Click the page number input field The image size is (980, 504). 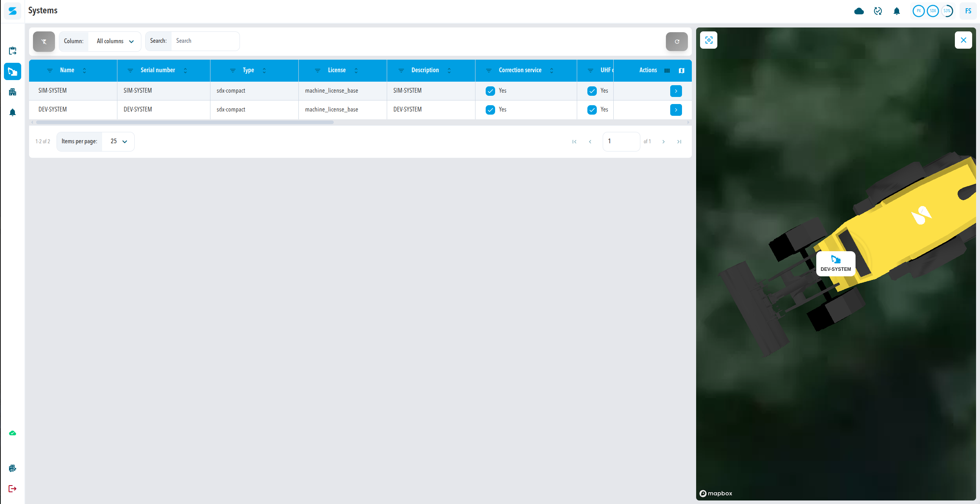622,141
